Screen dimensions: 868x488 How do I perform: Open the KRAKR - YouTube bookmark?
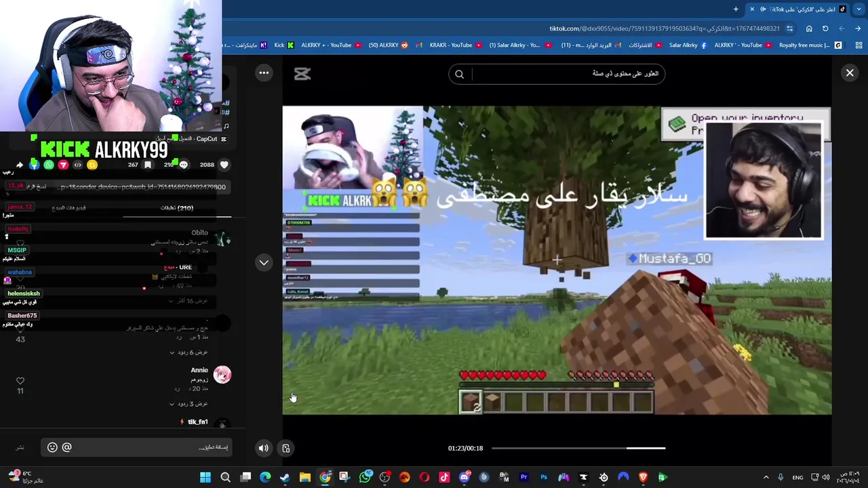(456, 45)
